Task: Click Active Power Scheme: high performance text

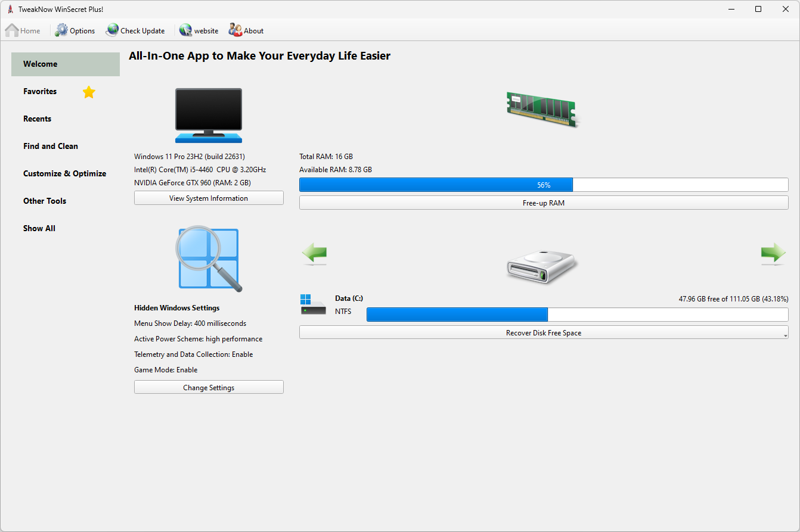Action: (199, 339)
